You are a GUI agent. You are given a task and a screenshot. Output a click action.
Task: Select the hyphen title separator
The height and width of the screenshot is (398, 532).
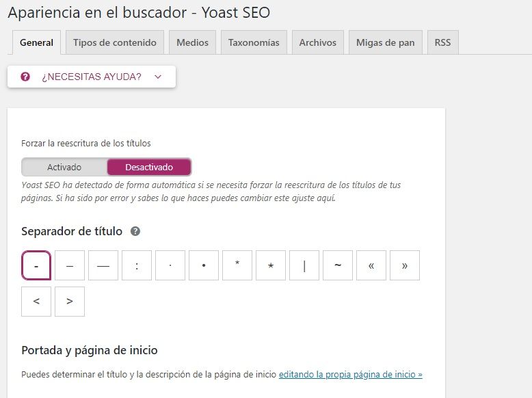pyautogui.click(x=36, y=265)
